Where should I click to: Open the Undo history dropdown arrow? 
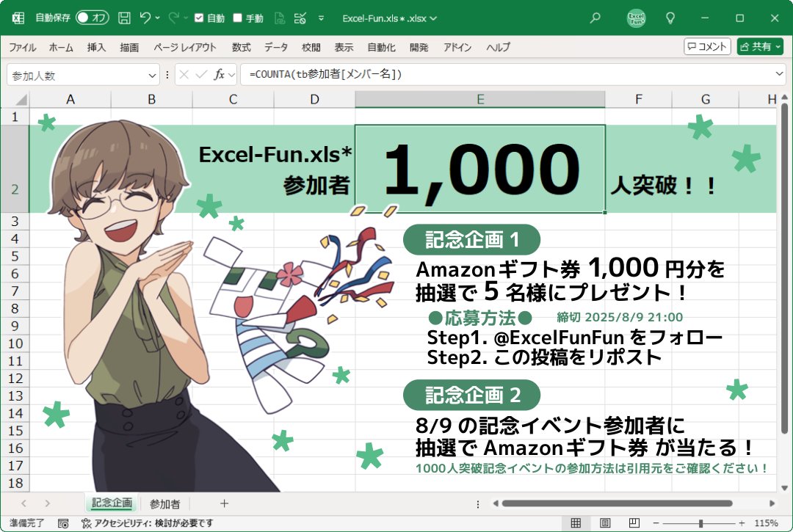pos(158,18)
